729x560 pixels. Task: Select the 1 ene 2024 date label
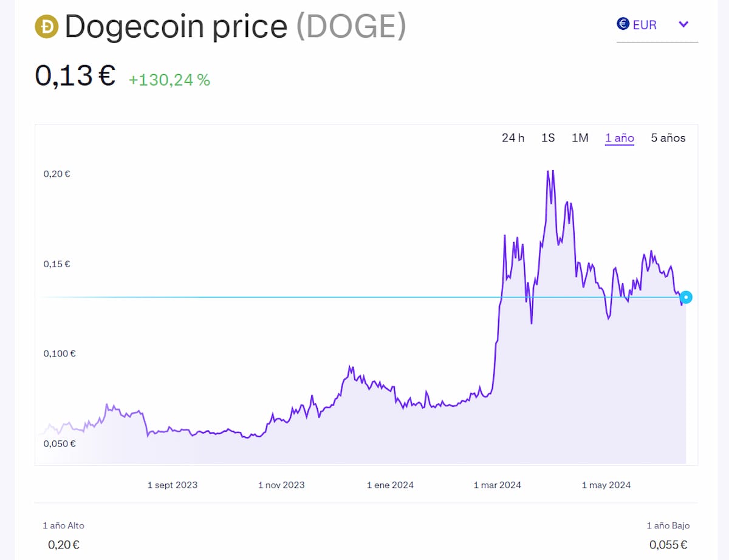pyautogui.click(x=390, y=485)
